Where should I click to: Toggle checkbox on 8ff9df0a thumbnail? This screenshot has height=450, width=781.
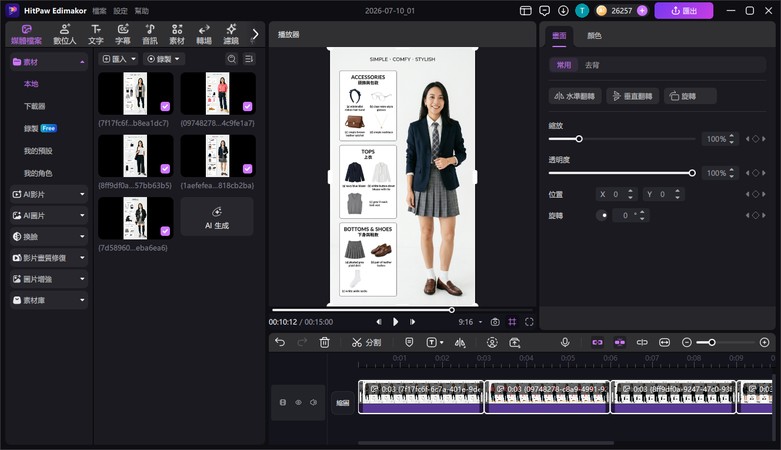pyautogui.click(x=165, y=168)
